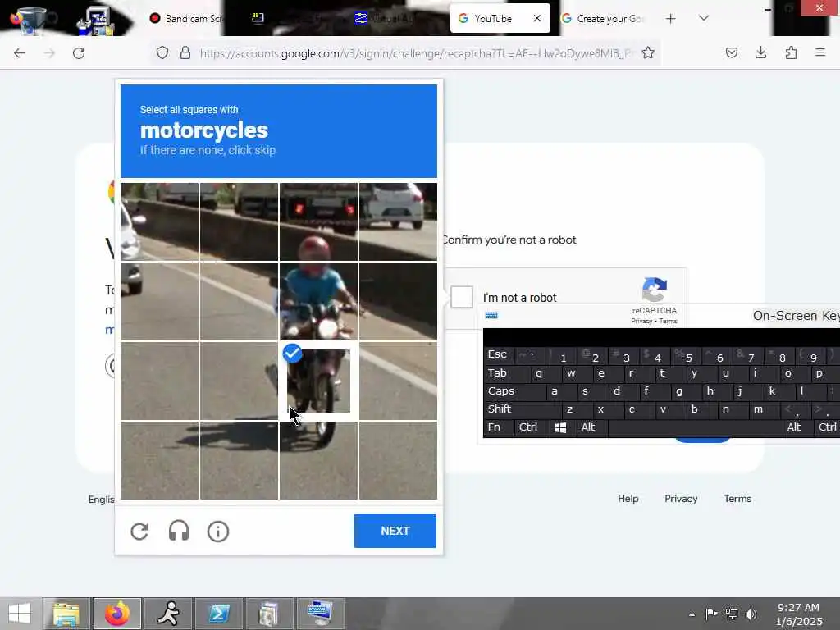Open the Firefox downloads panel
Screen dimensions: 840x630
coord(760,52)
